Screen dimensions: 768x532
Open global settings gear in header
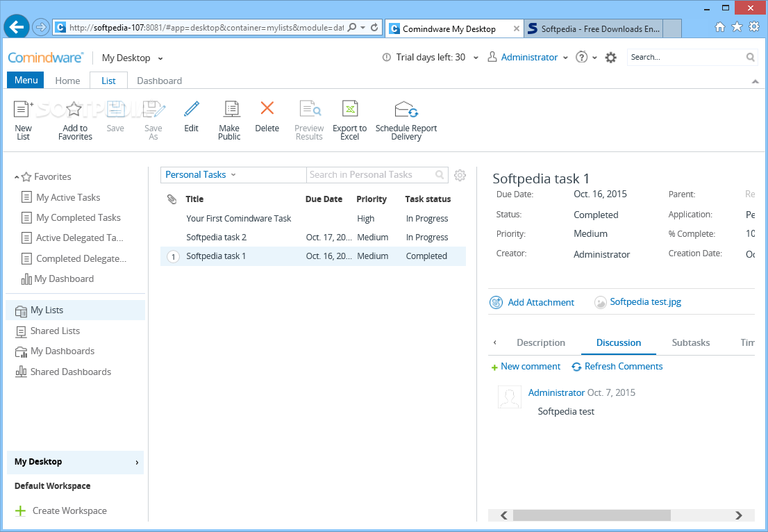[x=611, y=58]
